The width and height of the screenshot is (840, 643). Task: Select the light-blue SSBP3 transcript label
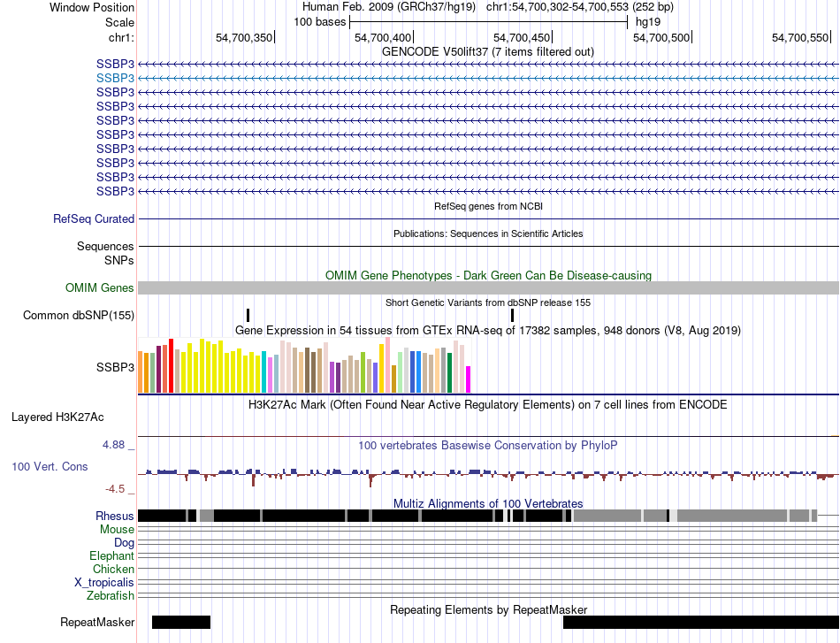point(115,78)
